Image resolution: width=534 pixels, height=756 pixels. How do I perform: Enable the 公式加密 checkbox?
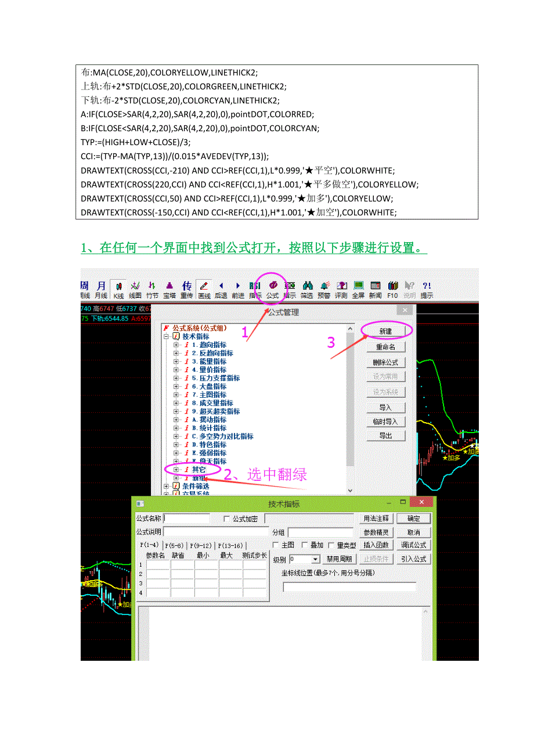point(227,519)
